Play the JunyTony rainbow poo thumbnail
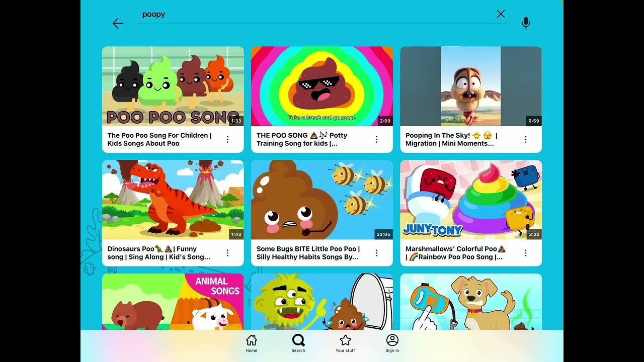Viewport: 644px width, 362px height. pos(471,200)
